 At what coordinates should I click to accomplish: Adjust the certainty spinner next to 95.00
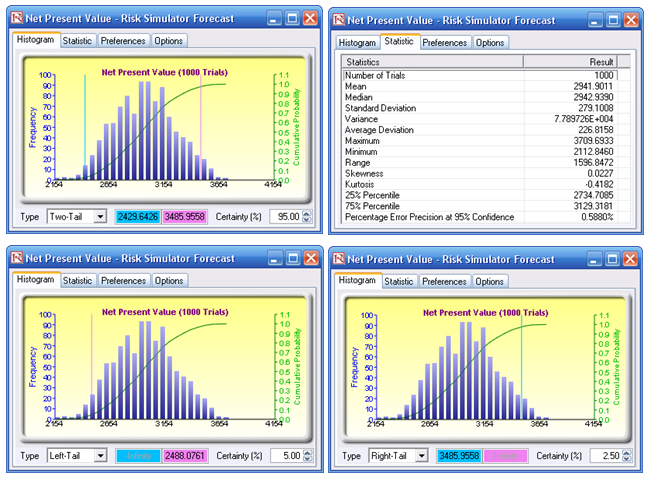(307, 216)
